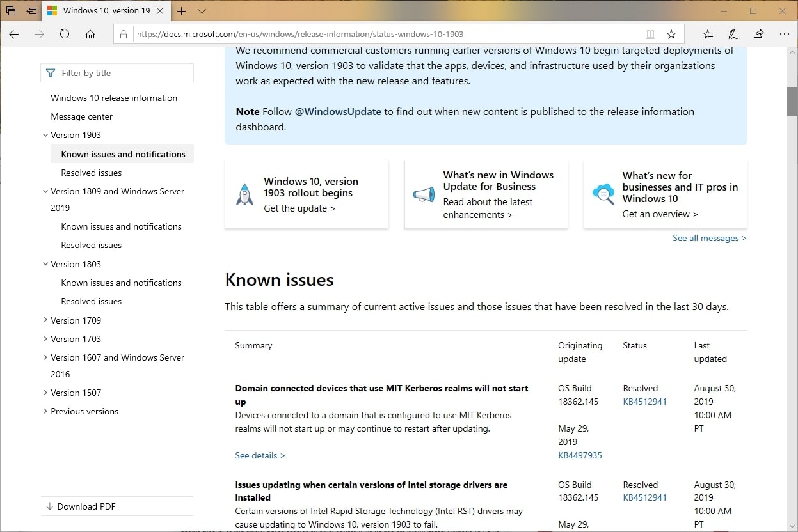Open a new tab with plus button
Viewport: 798px width, 532px height.
pos(182,11)
